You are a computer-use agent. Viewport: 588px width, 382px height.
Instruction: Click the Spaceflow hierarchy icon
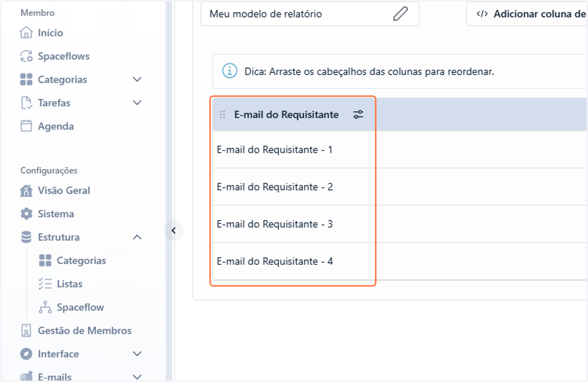point(45,307)
